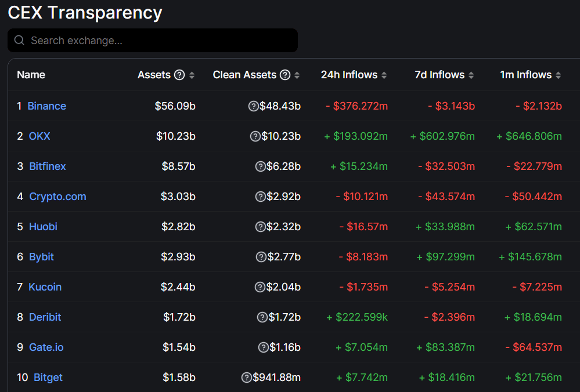
Task: Open the Crypto.com exchange link
Action: [x=57, y=197]
